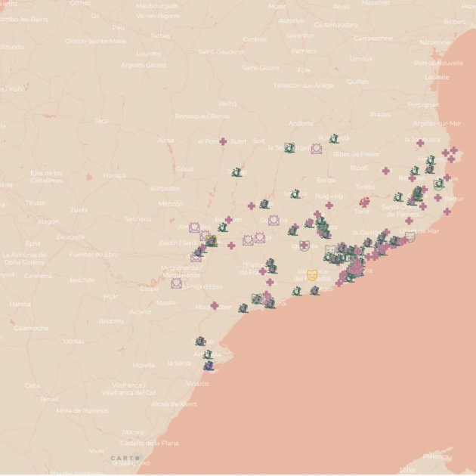This screenshot has width=476, height=476.
Task: Open the envelope marker beside la Seu d'Urgell
Action: coord(316,149)
